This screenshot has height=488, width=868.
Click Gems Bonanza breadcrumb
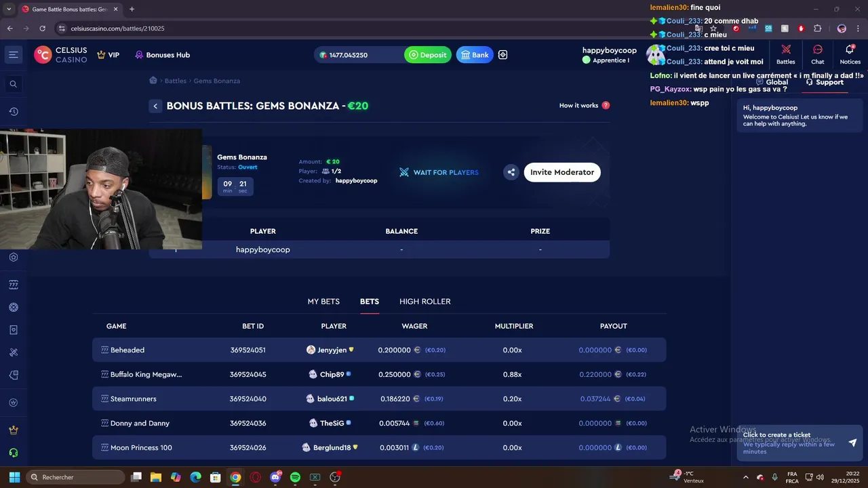click(x=217, y=81)
